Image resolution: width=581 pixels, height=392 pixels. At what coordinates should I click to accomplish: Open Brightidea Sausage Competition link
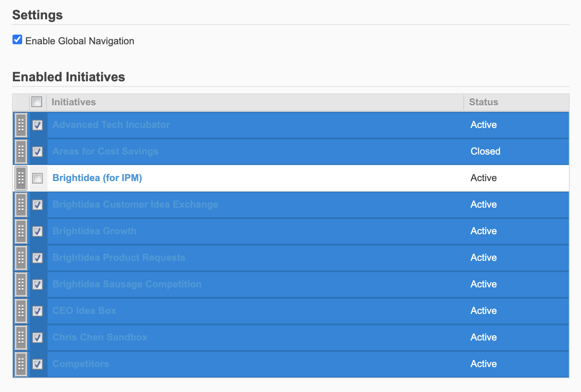(127, 284)
